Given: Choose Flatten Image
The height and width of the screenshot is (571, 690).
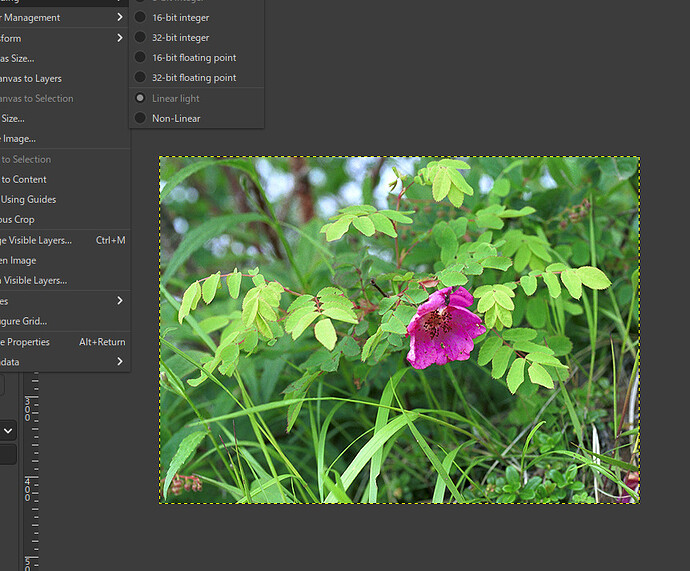Looking at the screenshot, I should pos(20,260).
